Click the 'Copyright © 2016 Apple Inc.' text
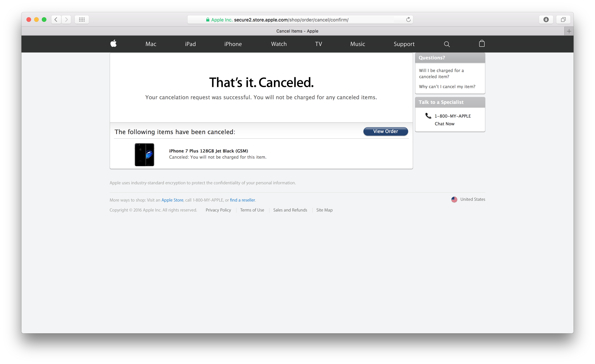595x364 pixels. [x=153, y=210]
